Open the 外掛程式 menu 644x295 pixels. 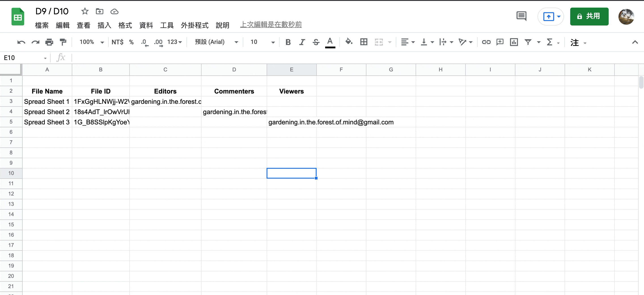pyautogui.click(x=195, y=25)
